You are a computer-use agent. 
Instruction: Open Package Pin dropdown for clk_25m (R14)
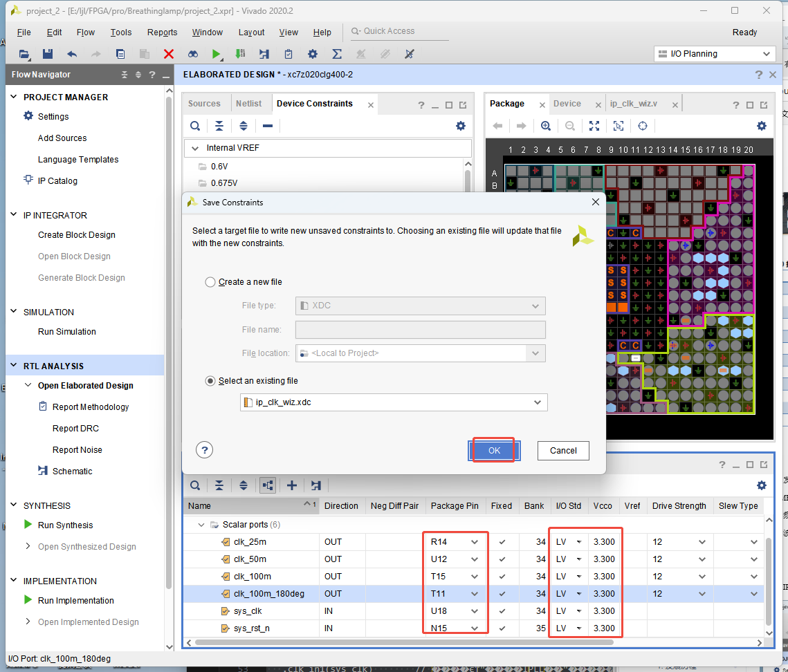point(475,542)
